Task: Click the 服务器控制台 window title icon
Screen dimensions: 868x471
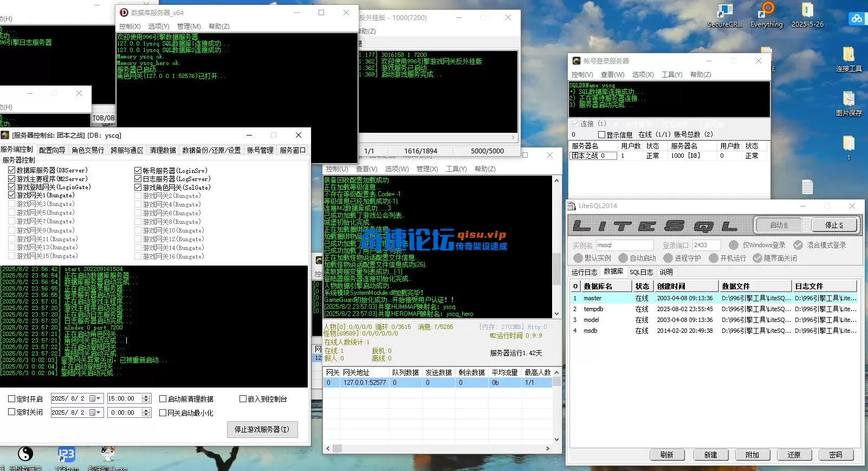Action: [5, 135]
